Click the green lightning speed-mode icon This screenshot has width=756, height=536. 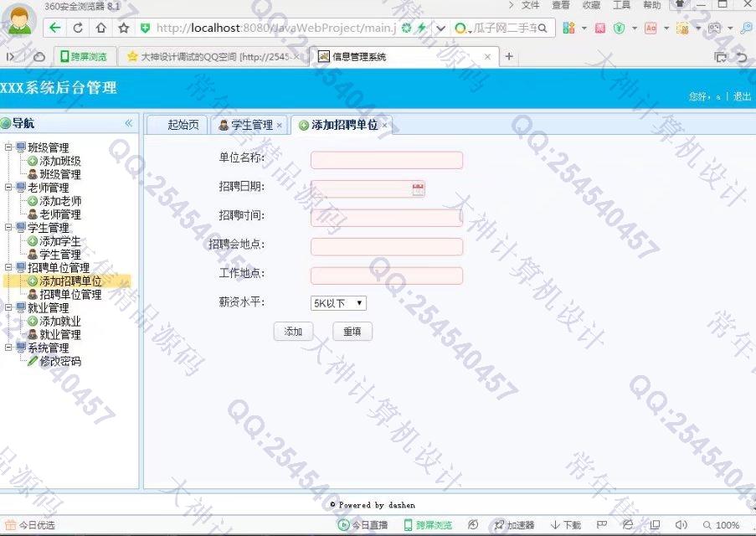422,28
